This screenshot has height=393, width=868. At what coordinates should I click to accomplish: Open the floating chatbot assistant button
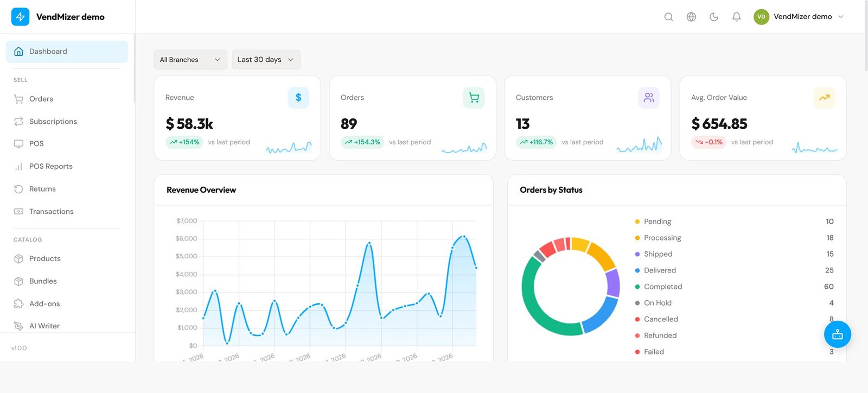pos(838,334)
